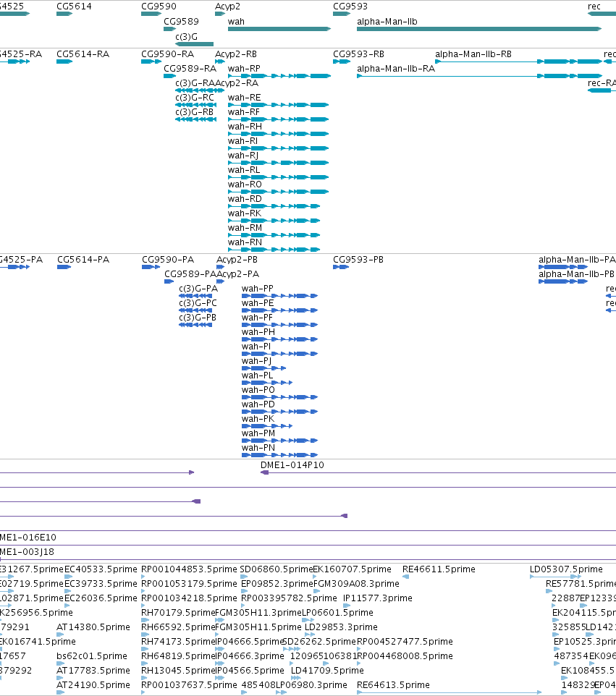This screenshot has height=696, width=616.
Task: Open the wah-RJ transcript label
Action: click(243, 156)
